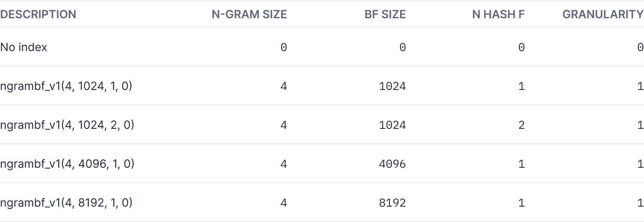Click the BF size 8192 value
This screenshot has width=644, height=222.
coord(392,203)
